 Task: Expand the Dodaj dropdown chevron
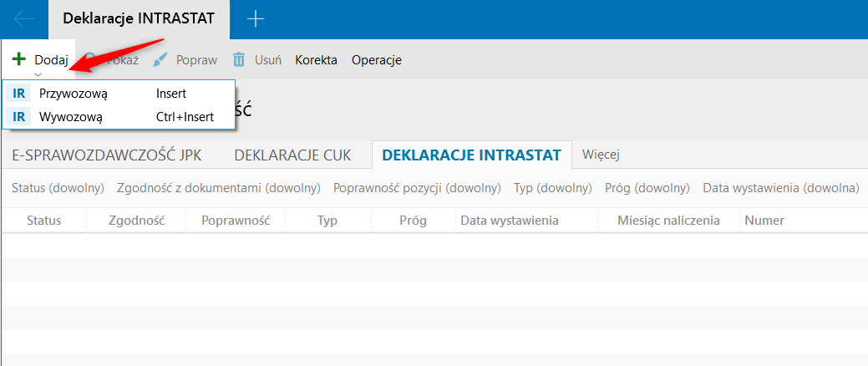(38, 74)
